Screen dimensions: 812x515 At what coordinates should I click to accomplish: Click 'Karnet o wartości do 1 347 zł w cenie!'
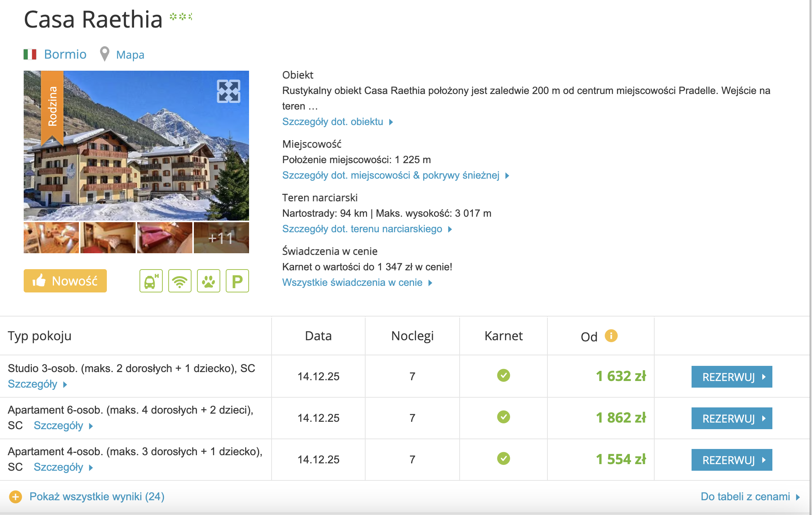367,267
